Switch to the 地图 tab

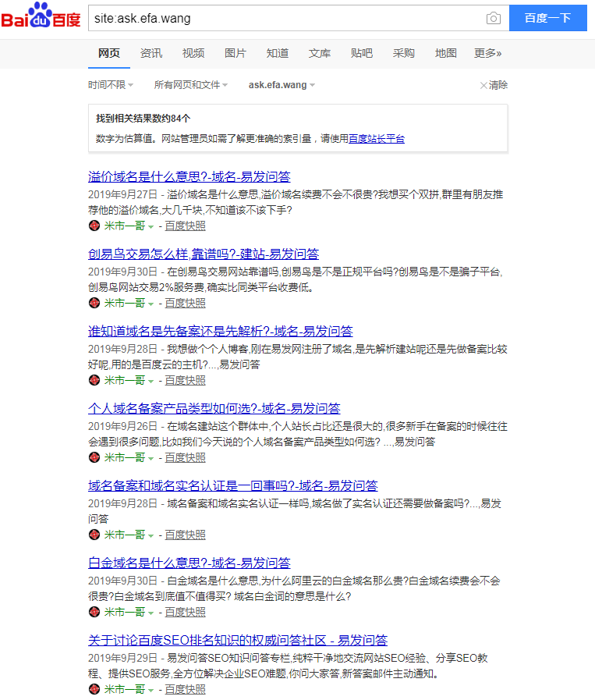(x=446, y=54)
